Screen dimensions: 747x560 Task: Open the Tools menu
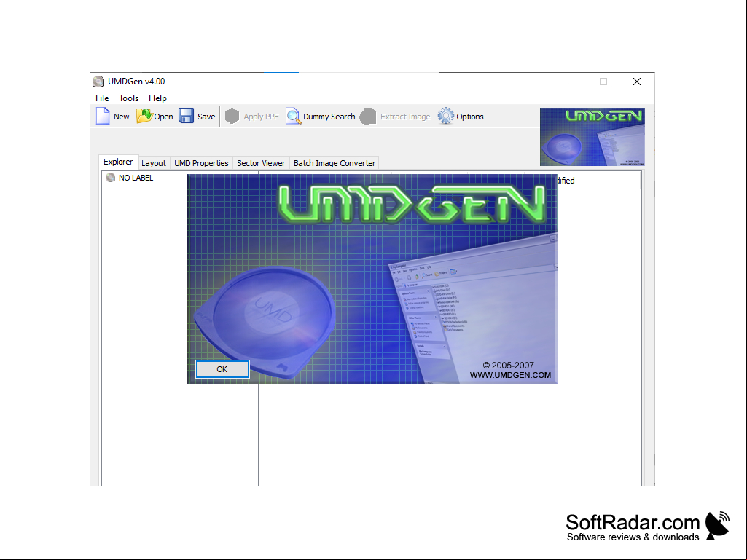(x=128, y=98)
